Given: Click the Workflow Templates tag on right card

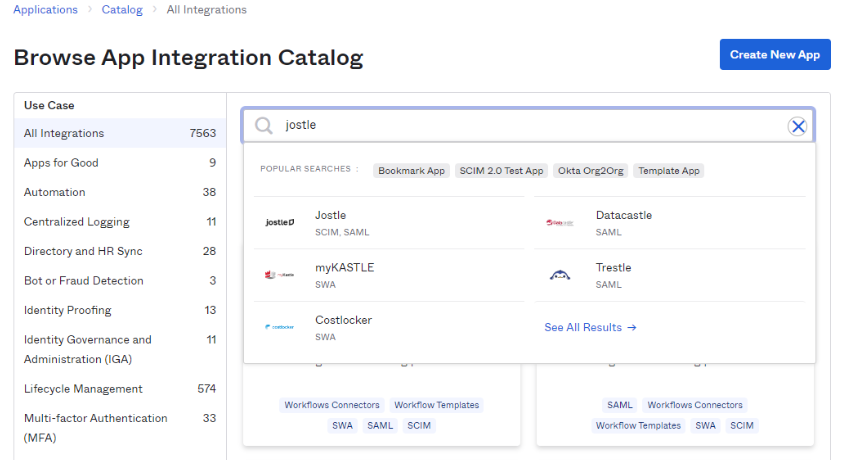Looking at the screenshot, I should pyautogui.click(x=638, y=425).
